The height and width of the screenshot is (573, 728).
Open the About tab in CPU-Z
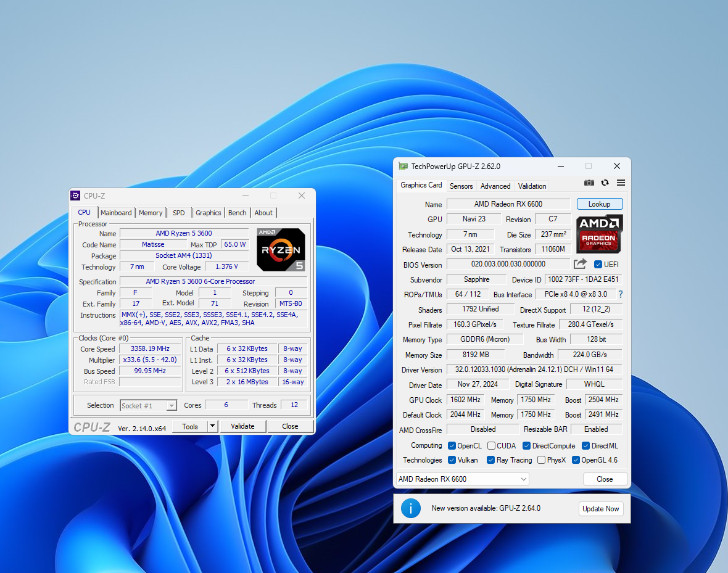coord(263,213)
